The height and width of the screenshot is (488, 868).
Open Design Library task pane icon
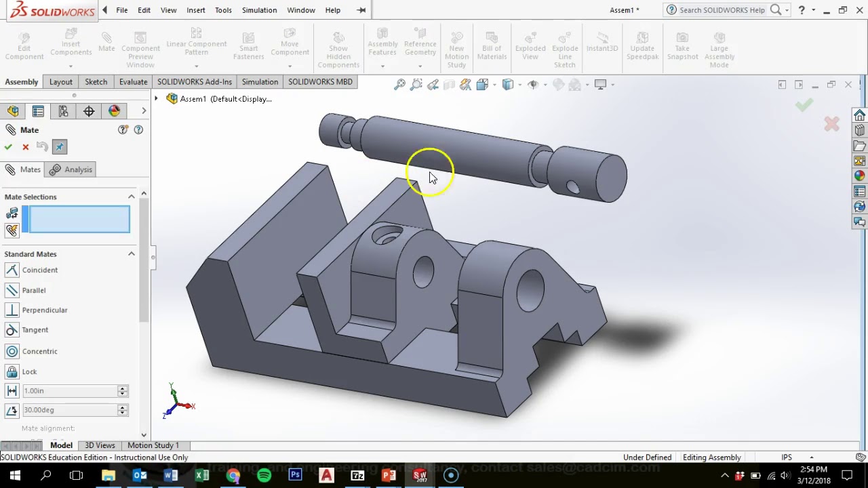(x=860, y=130)
